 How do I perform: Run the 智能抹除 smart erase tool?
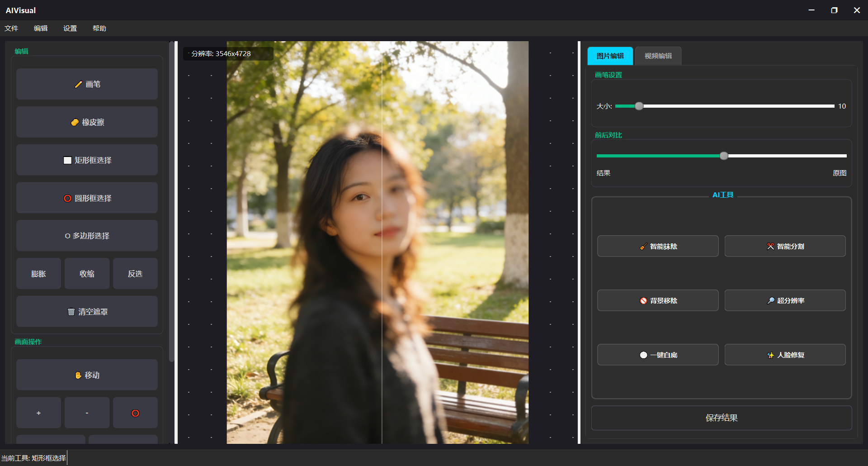pos(657,246)
